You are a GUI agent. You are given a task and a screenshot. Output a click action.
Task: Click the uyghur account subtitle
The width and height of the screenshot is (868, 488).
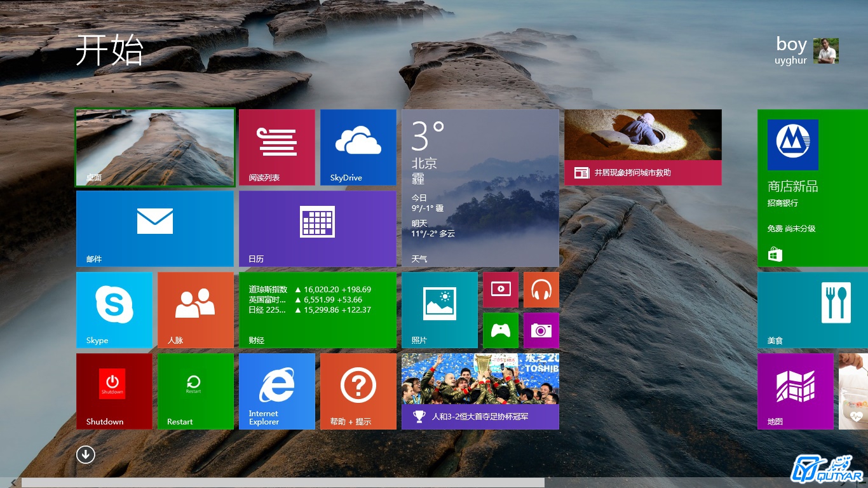tap(790, 60)
